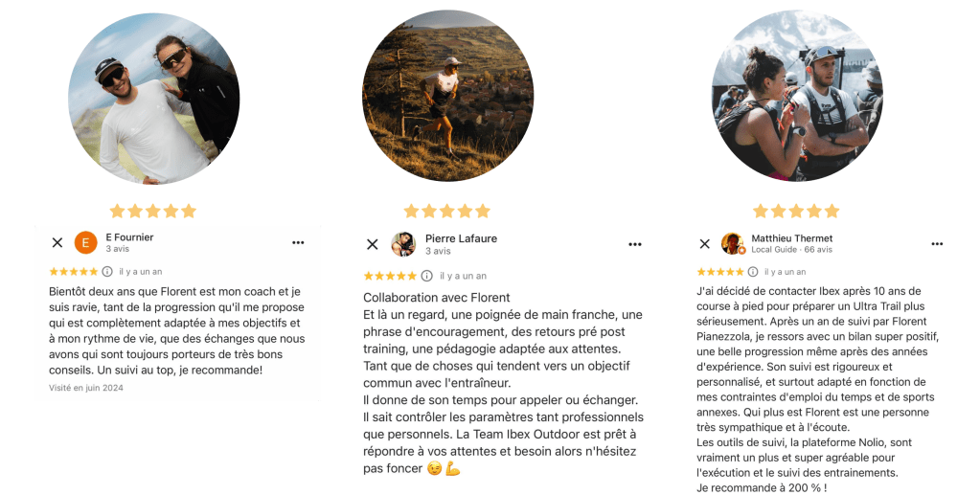Image resolution: width=980 pixels, height=495 pixels.
Task: Click info icon beside Pierre Lafaure rating
Action: coord(427,276)
